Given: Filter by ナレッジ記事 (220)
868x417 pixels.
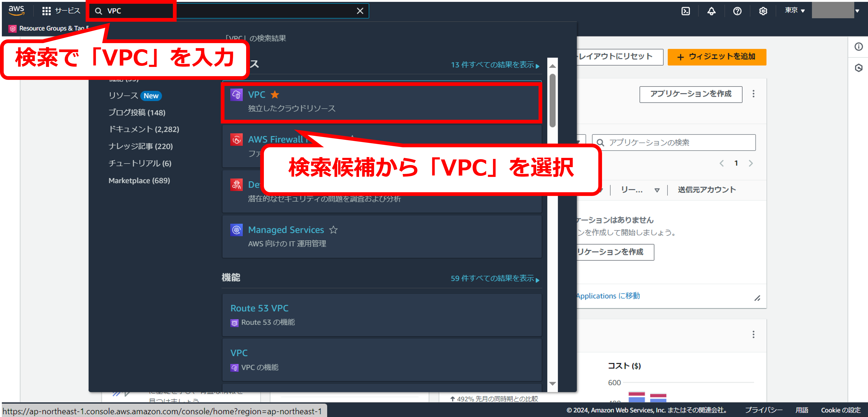Looking at the screenshot, I should tap(140, 146).
